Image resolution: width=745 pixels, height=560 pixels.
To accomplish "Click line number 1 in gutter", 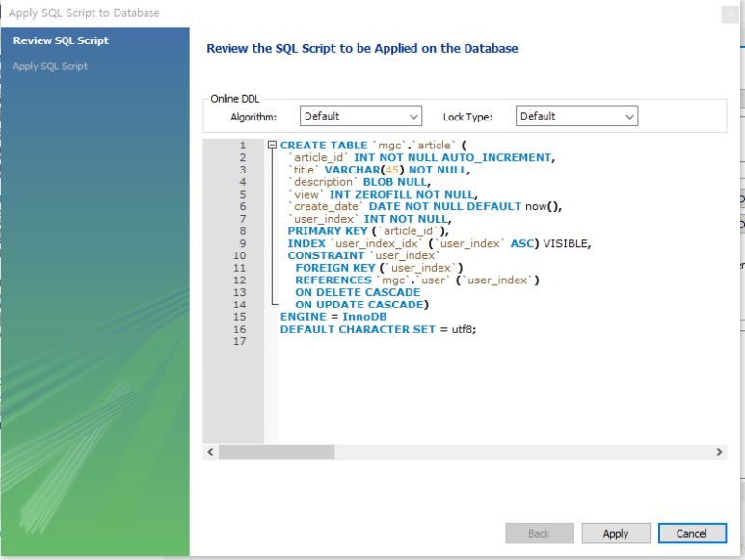I will (x=243, y=146).
